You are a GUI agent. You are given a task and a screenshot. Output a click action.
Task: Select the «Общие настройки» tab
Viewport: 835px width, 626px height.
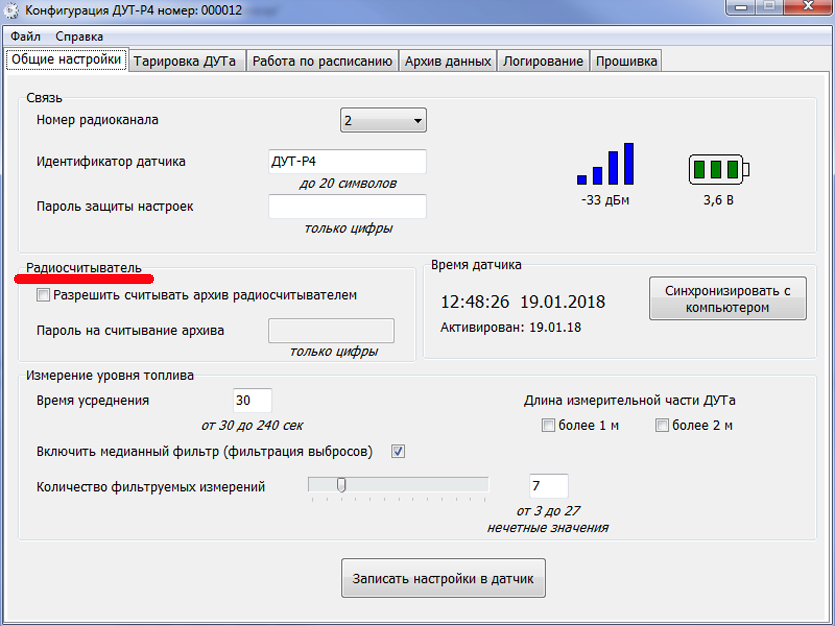pos(66,59)
